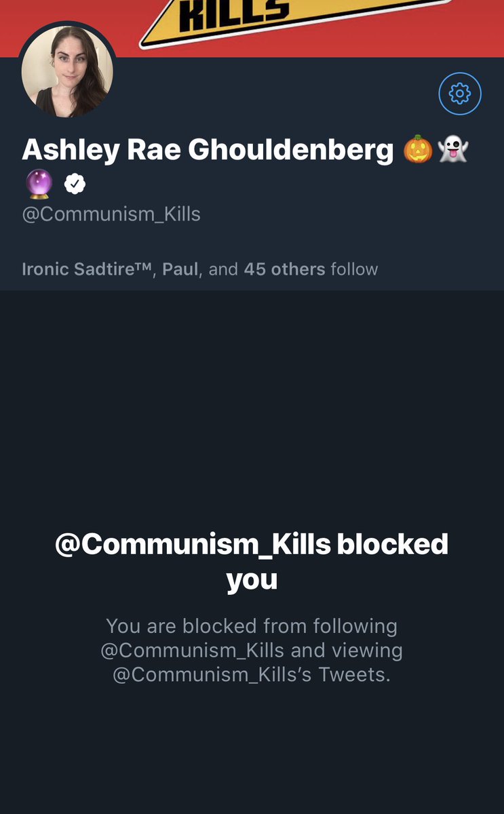The width and height of the screenshot is (504, 814).
Task: Open Ironic Sadtire™ in followers list
Action: 88,269
